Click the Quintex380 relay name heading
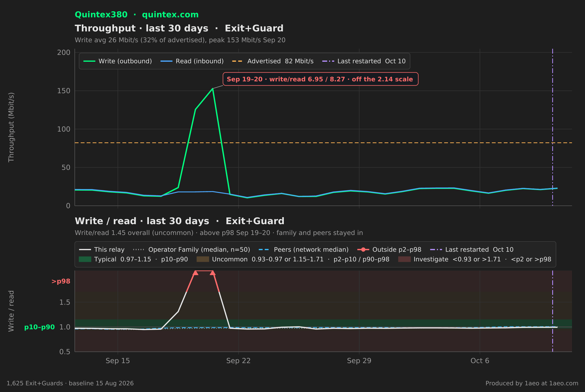Screen dimensions: 585x392 tap(101, 15)
